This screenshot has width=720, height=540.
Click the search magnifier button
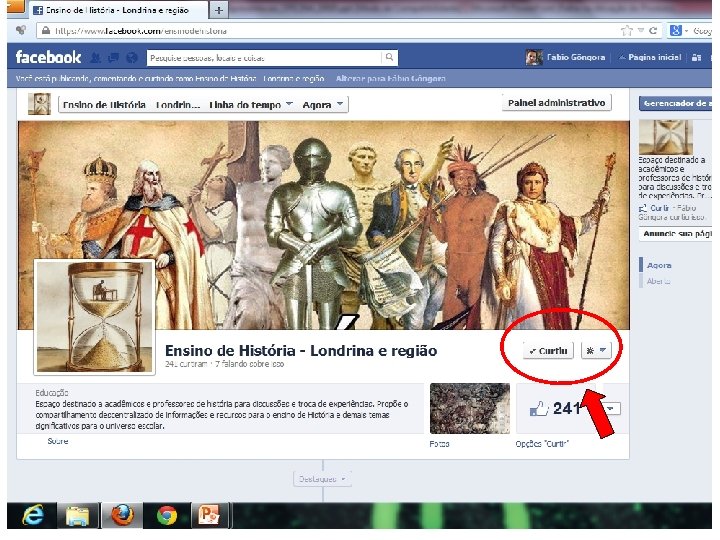[389, 57]
